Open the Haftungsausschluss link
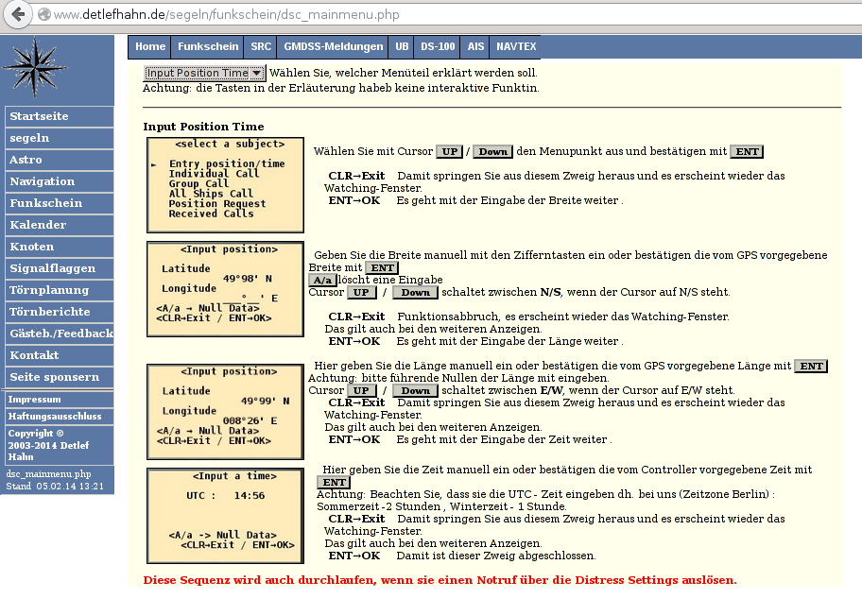The image size is (862, 616). pos(60,417)
